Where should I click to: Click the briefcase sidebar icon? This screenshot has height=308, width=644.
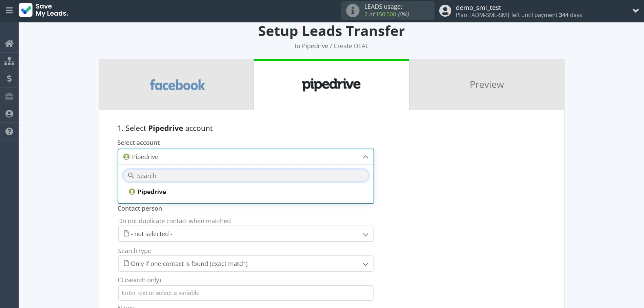[9, 96]
